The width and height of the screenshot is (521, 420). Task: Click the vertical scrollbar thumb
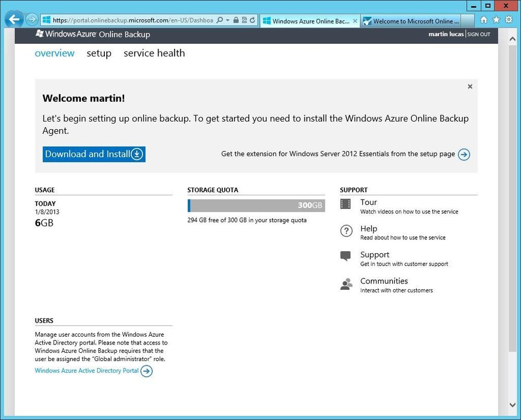[x=512, y=198]
